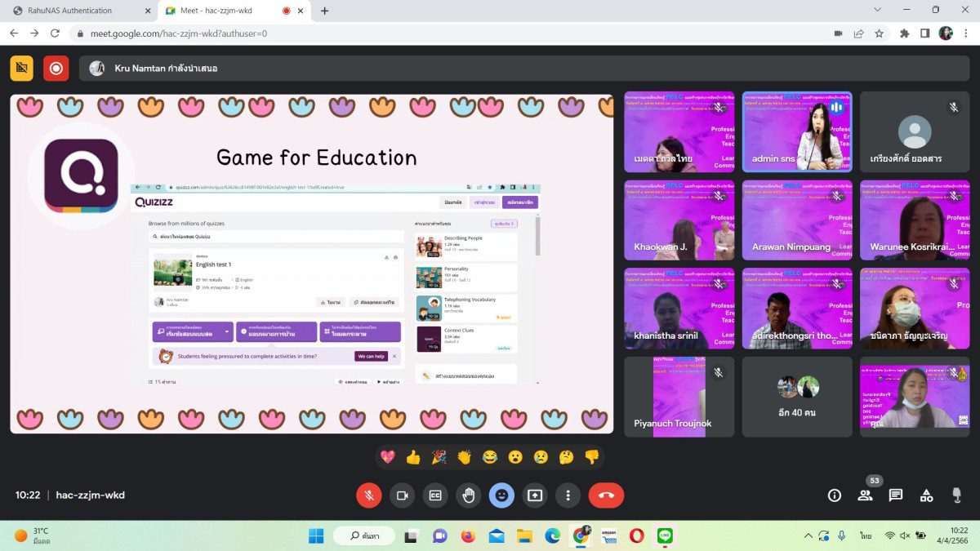Open the in-call chat panel
The image size is (980, 551).
[896, 495]
